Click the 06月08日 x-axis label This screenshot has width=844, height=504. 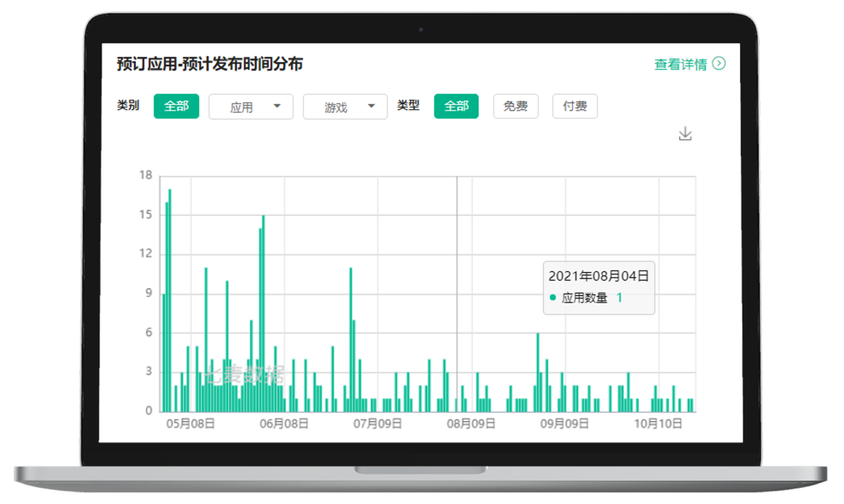point(284,424)
